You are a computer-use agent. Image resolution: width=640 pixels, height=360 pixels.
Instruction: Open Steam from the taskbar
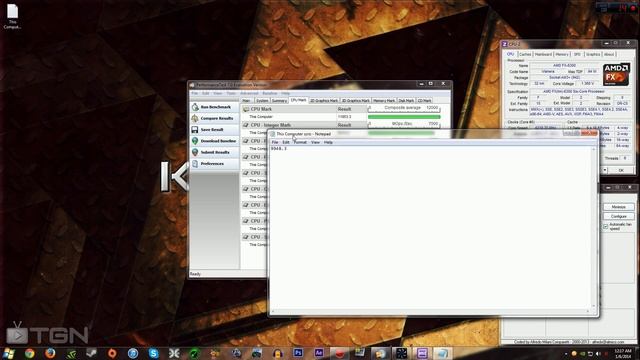point(91,353)
